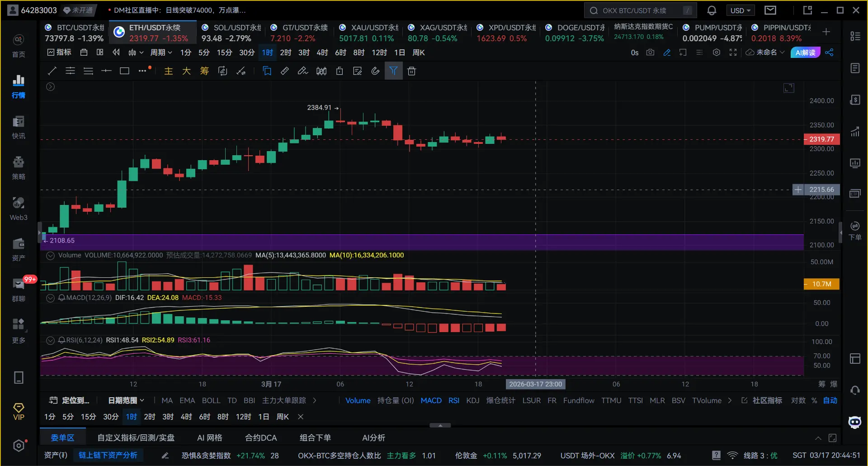Collapse the Volume indicator panel
This screenshot has width=868, height=466.
pyautogui.click(x=51, y=256)
